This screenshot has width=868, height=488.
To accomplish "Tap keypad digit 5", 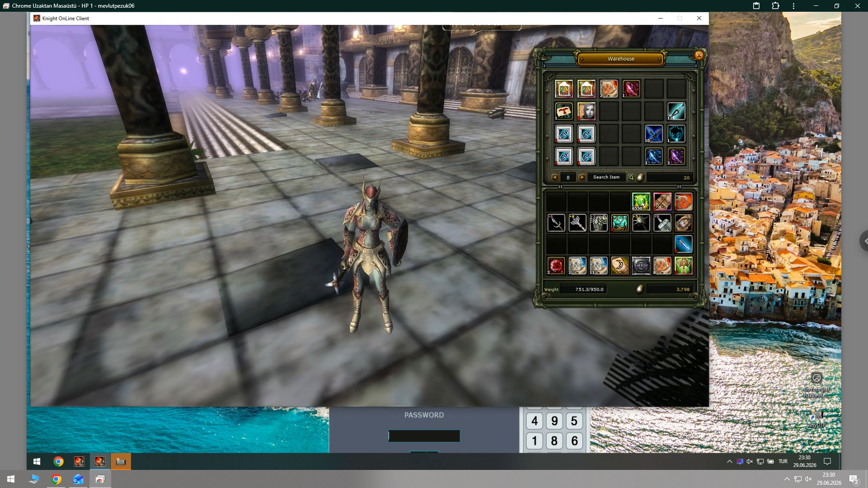I will coord(574,421).
